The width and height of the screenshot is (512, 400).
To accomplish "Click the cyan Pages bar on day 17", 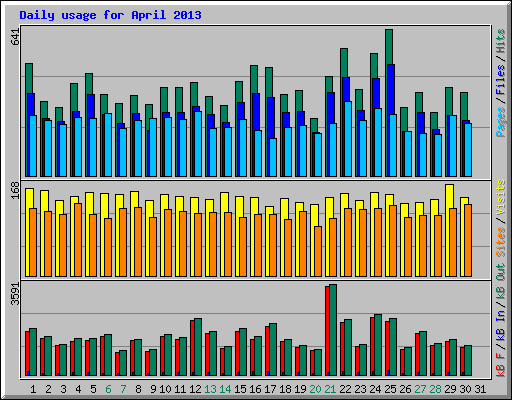I will pyautogui.click(x=273, y=157).
